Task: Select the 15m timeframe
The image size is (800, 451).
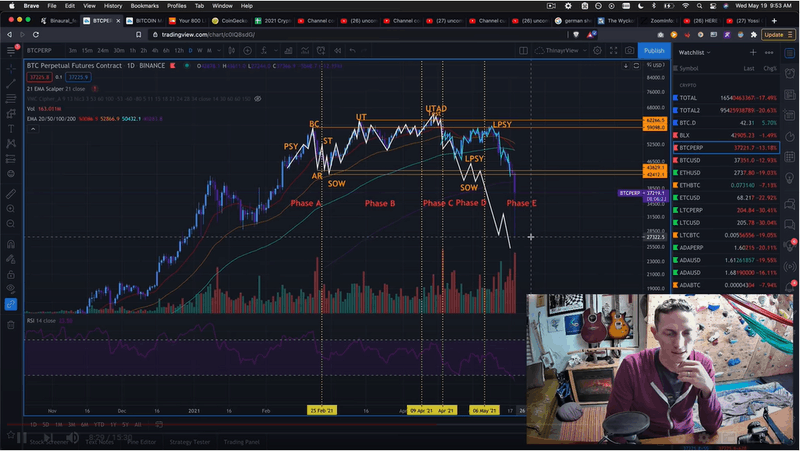Action: pos(87,51)
